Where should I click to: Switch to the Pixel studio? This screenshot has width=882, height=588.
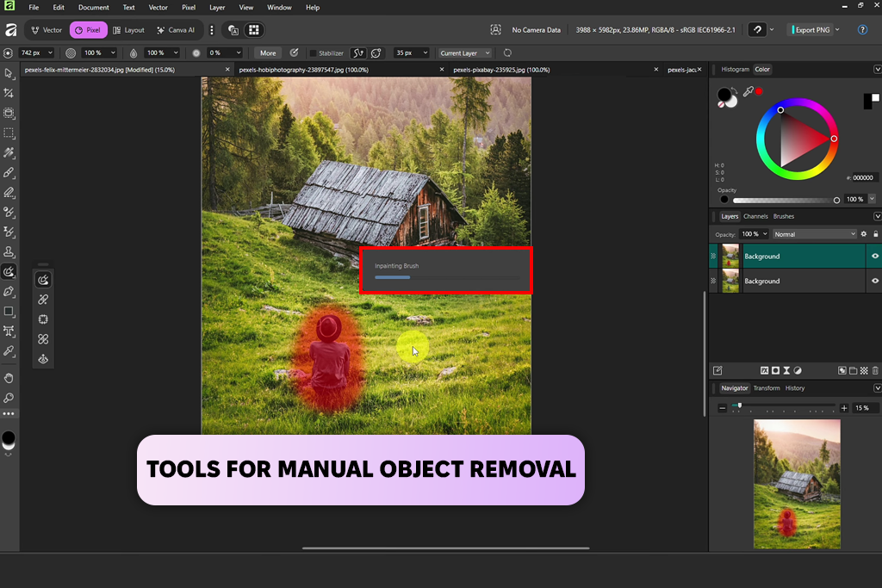click(89, 30)
